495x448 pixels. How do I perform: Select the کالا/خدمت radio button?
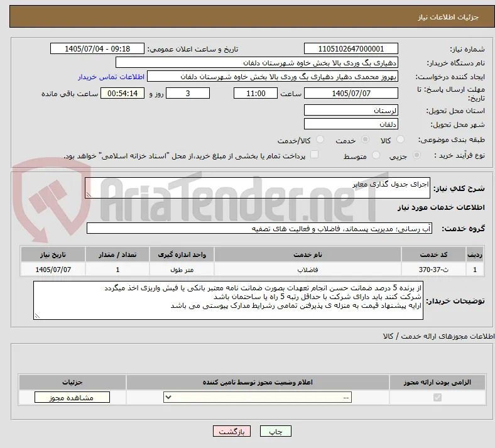click(x=320, y=139)
